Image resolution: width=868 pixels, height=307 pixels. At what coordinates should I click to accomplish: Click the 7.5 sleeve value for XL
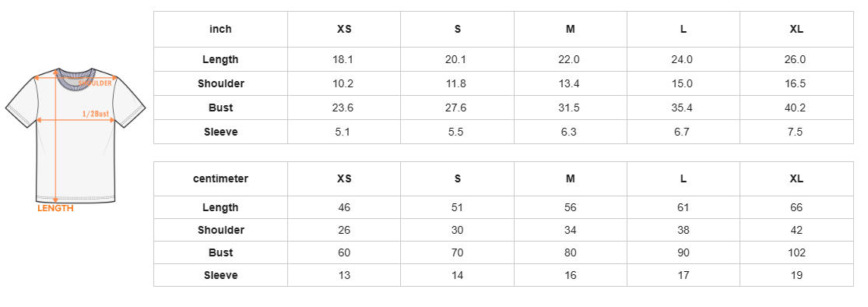coord(795,132)
